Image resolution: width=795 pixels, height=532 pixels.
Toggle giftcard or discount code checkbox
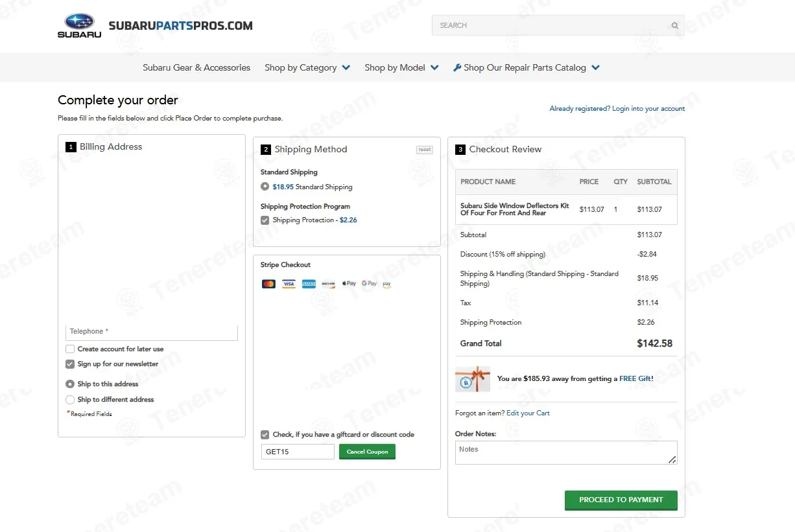pos(265,435)
